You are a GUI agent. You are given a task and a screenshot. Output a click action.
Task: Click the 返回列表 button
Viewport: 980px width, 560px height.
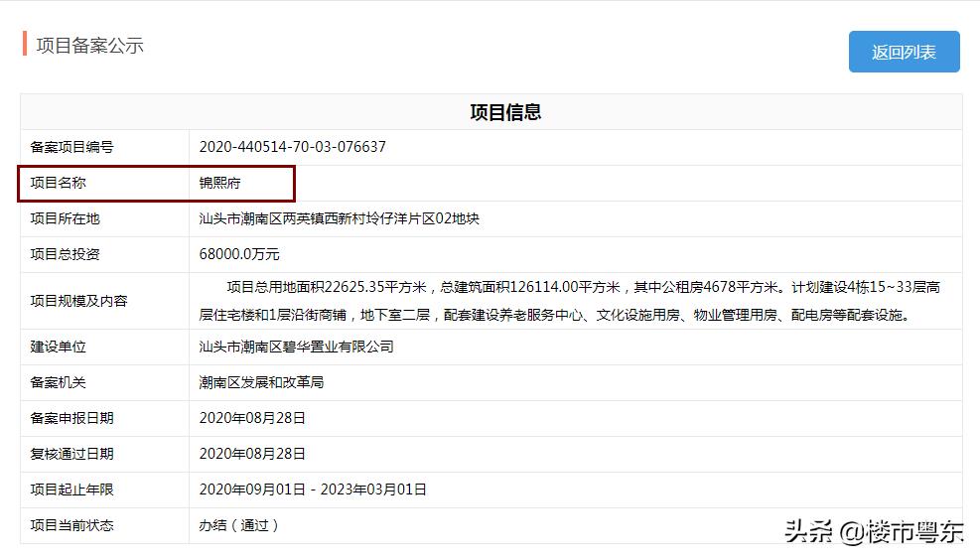[x=904, y=52]
